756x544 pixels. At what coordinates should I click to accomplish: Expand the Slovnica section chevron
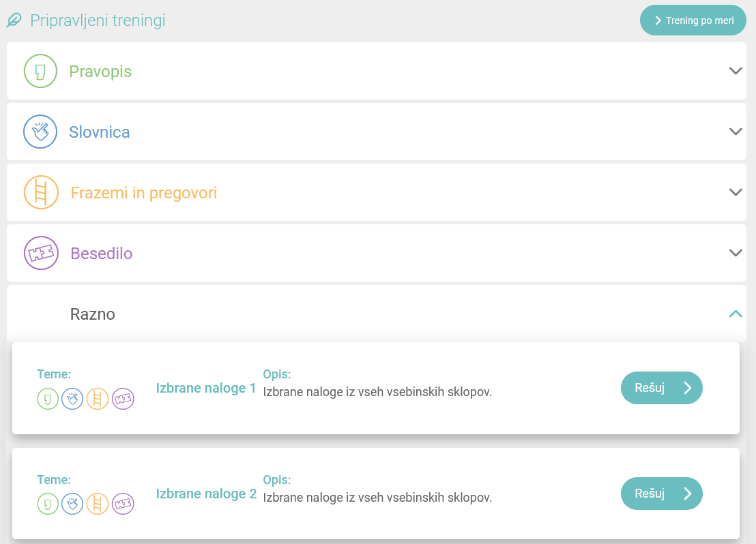point(735,132)
